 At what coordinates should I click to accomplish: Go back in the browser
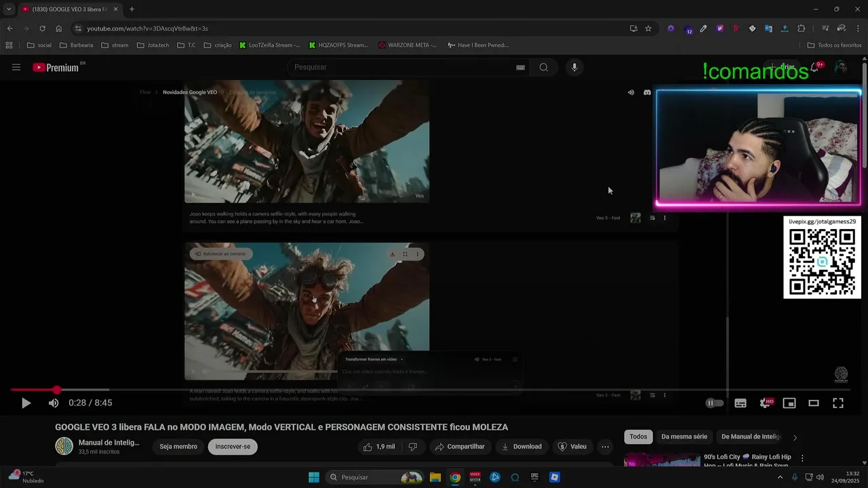click(9, 28)
